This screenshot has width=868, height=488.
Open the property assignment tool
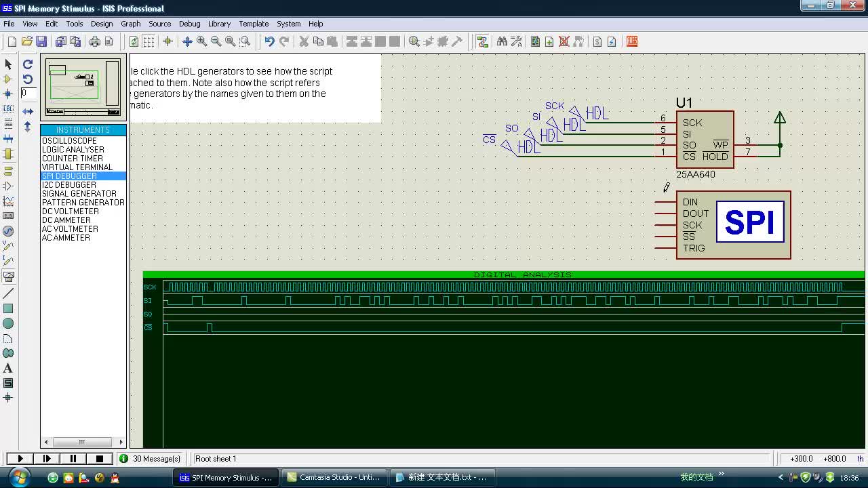[x=516, y=41]
